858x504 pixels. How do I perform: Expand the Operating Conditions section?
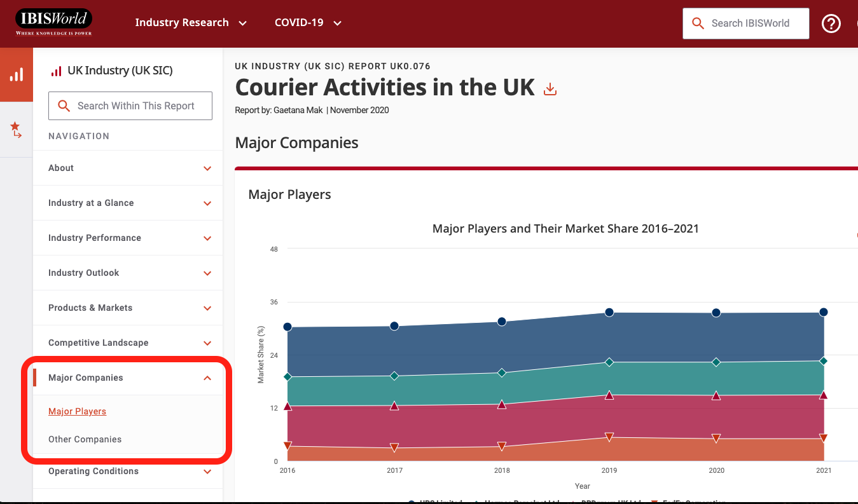click(x=207, y=472)
